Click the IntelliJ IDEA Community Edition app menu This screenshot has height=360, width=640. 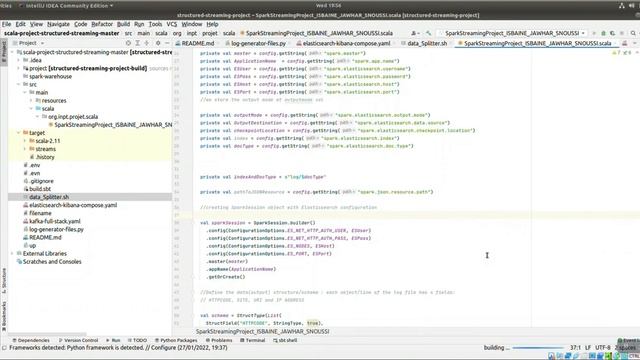coord(67,6)
